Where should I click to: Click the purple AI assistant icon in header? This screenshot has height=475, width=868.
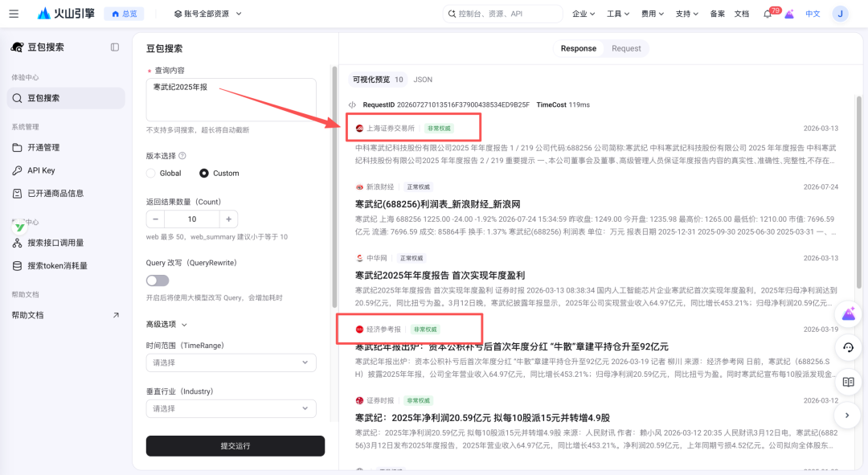[789, 14]
